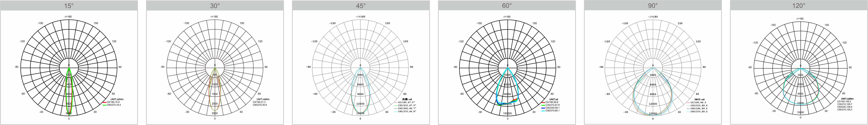The height and width of the screenshot is (125, 868).
Task: Click the cyan C90/270 swatch in 60° legend
Action: pos(543,111)
